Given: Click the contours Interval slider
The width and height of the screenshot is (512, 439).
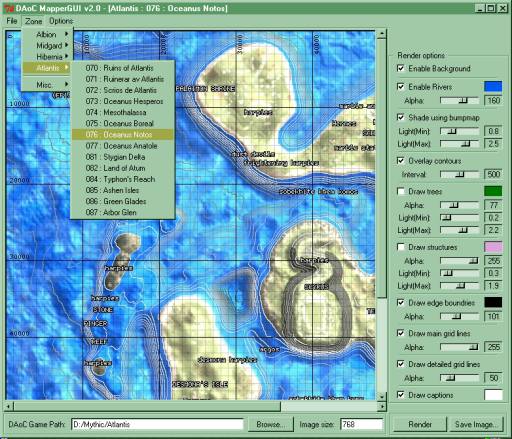Looking at the screenshot, I should point(459,174).
